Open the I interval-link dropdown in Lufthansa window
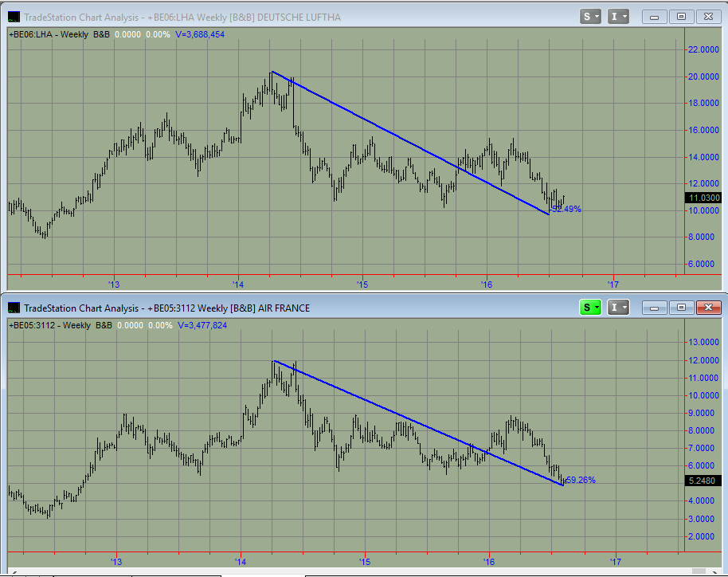 [x=618, y=17]
